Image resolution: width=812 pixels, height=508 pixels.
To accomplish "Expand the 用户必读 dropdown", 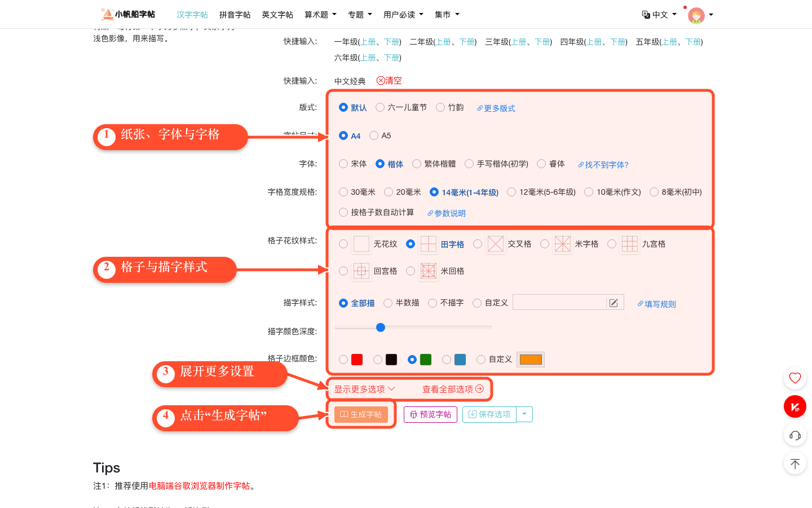I will point(403,15).
